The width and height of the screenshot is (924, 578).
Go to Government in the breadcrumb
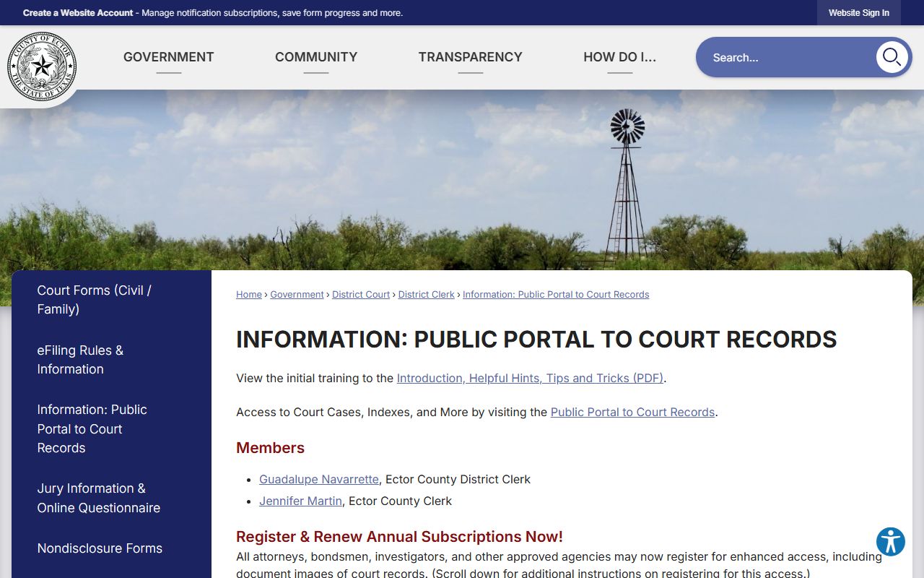[297, 295]
